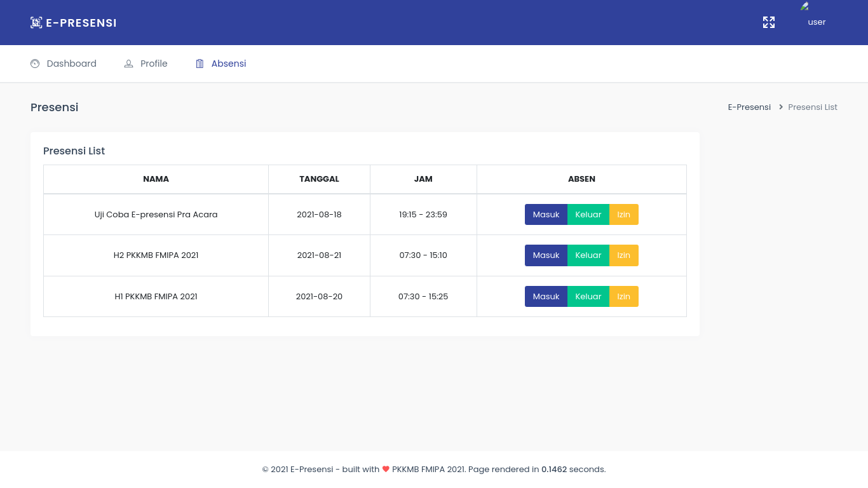
Task: Click Masuk for H1 PKKMB FMIPA 2021
Action: [x=546, y=297]
